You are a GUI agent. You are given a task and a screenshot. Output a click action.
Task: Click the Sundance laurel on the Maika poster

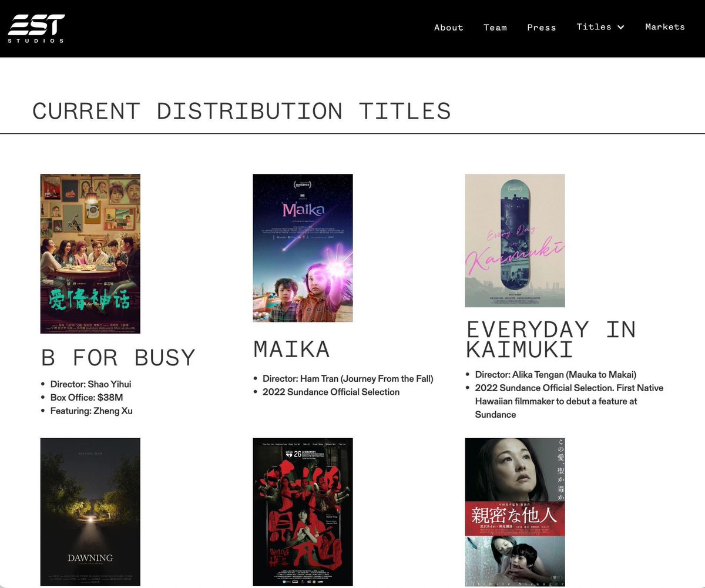tap(303, 183)
